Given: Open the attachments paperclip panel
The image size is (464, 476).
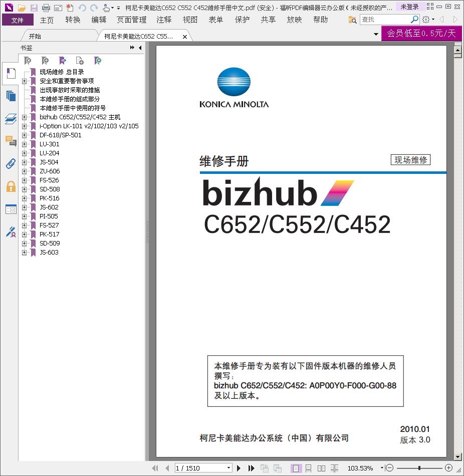Looking at the screenshot, I should click(x=11, y=164).
